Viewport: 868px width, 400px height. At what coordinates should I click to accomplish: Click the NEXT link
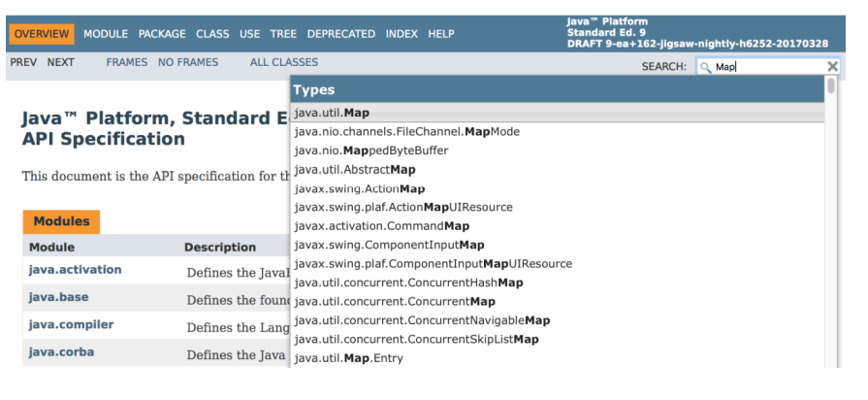[60, 62]
